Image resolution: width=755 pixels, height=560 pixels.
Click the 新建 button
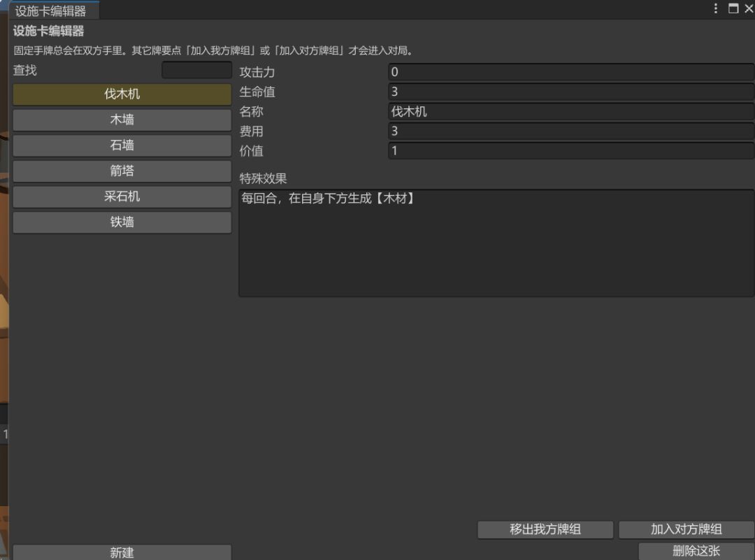tap(122, 552)
